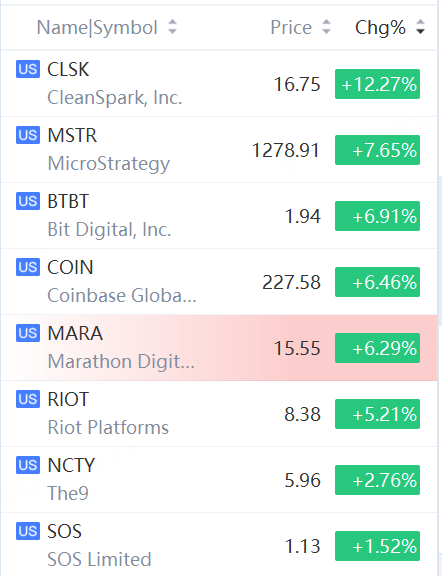The height and width of the screenshot is (576, 442).
Task: Click the US market badge beside MARA
Action: [28, 333]
